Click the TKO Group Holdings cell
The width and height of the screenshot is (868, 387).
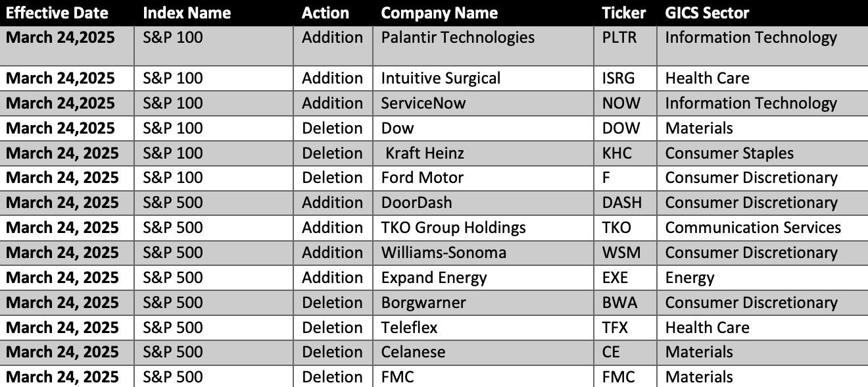pos(483,228)
